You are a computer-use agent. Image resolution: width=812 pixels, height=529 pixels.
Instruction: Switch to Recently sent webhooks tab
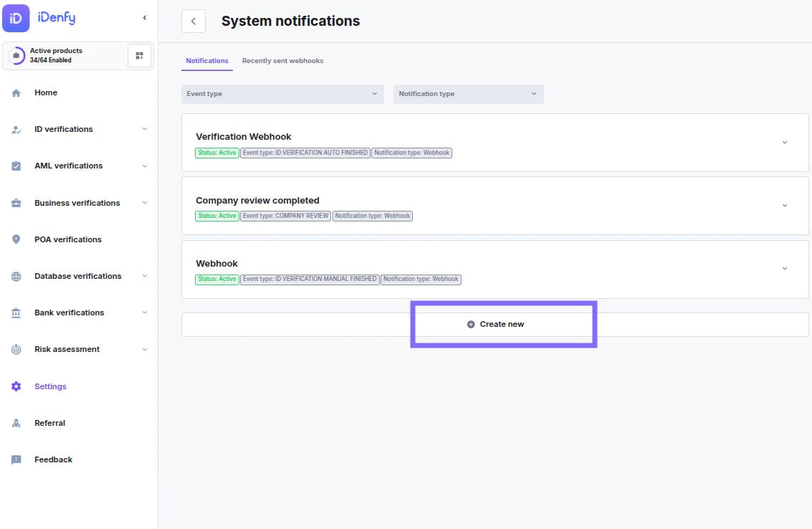click(283, 61)
